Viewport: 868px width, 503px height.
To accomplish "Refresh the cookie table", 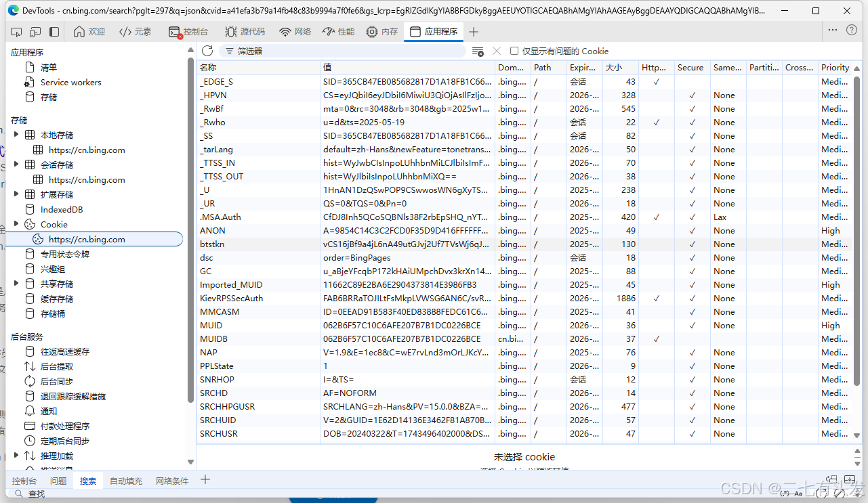I will coord(207,51).
